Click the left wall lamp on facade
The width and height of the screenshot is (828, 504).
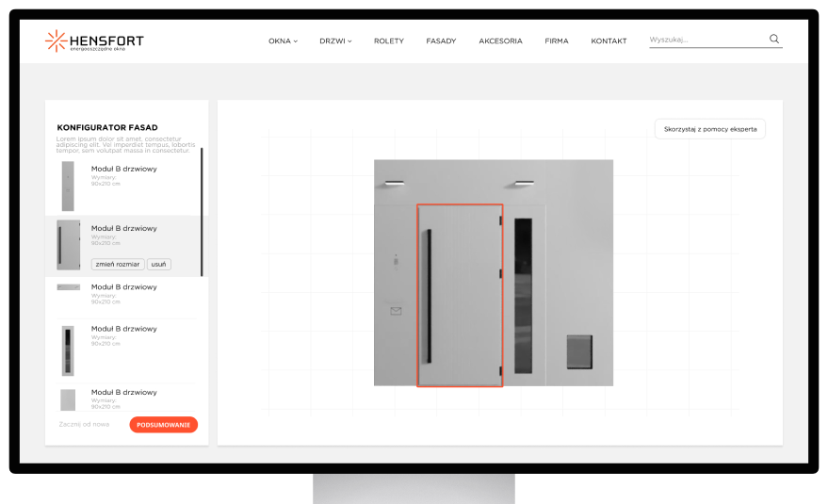pos(394,182)
